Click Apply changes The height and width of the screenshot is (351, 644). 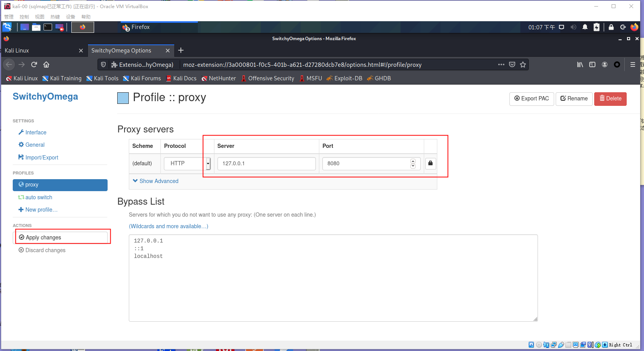pos(61,237)
